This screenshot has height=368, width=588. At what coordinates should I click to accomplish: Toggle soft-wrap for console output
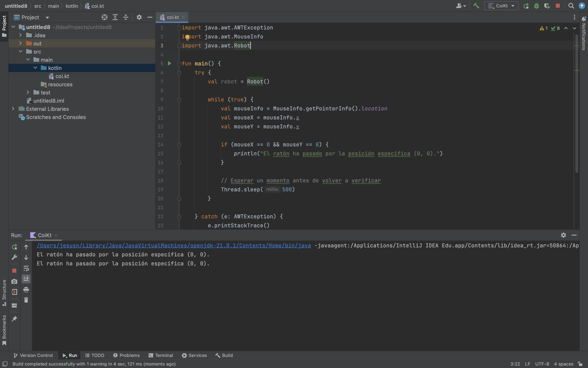pyautogui.click(x=26, y=269)
